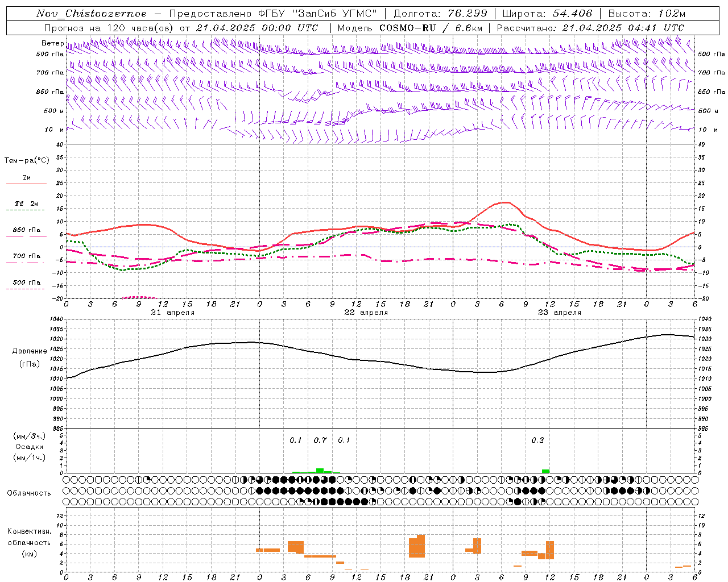Click the "Прогноз на 120 часа(ов)" text

[109, 28]
